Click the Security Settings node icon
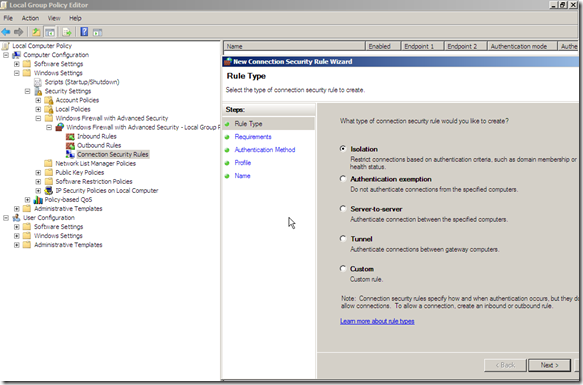 (38, 91)
